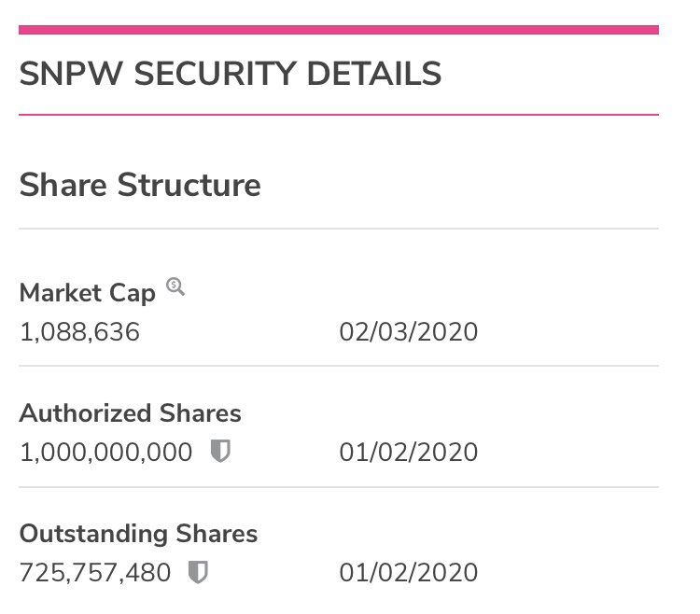The height and width of the screenshot is (614, 700).
Task: Click the authorized shares date 01/02/2020
Action: click(409, 452)
